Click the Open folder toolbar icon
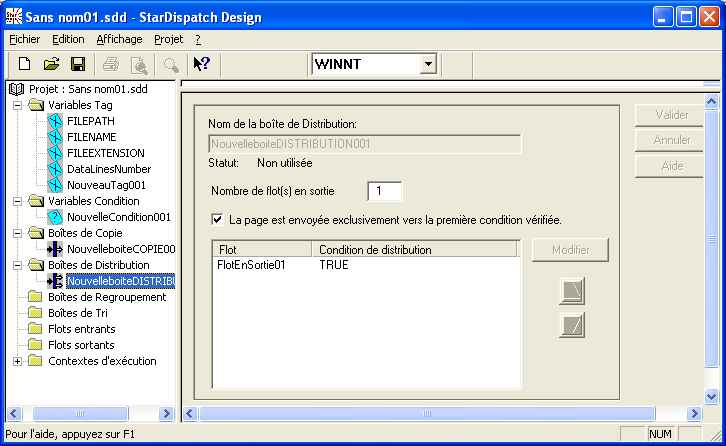This screenshot has height=446, width=726. 51,64
